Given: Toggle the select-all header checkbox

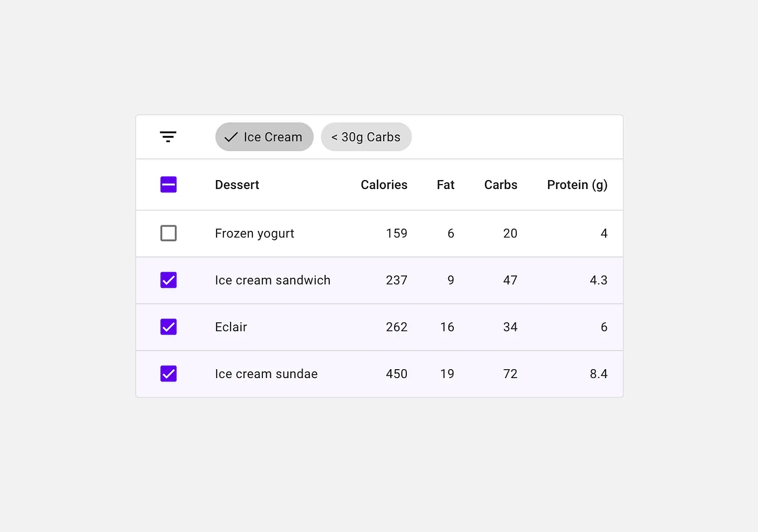Looking at the screenshot, I should click(x=169, y=185).
